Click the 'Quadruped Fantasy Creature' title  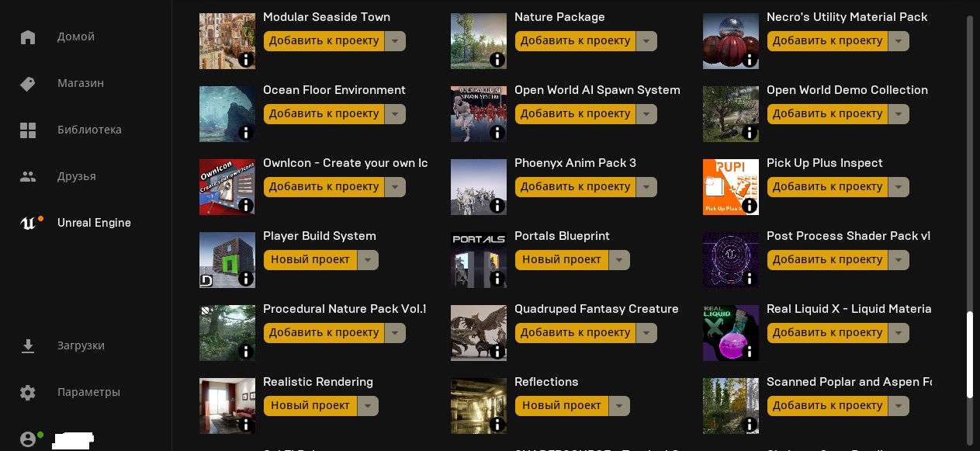(597, 309)
